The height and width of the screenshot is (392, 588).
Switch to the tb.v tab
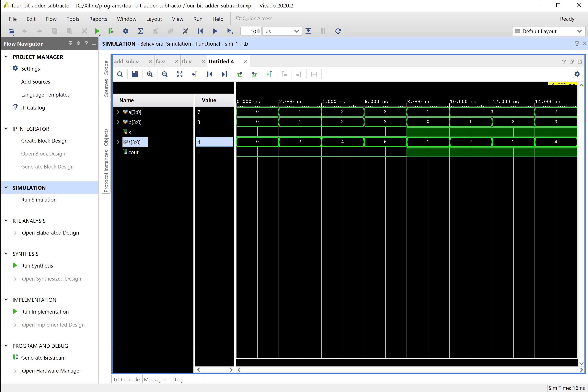(187, 61)
